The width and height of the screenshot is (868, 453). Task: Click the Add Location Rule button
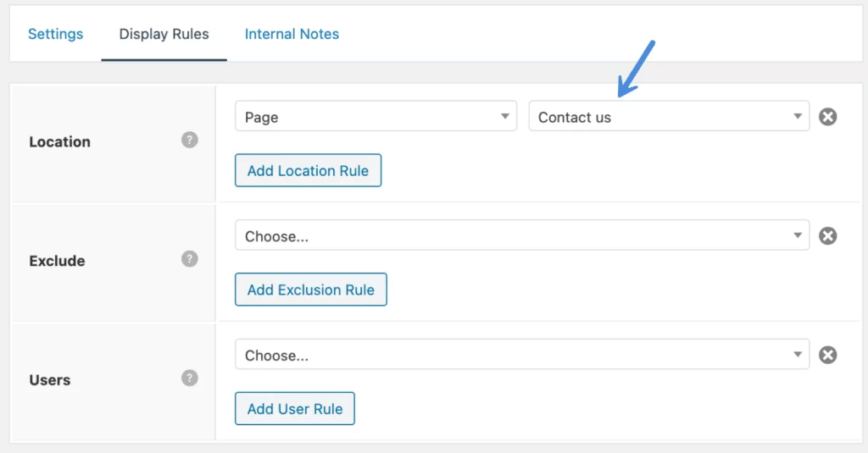coord(308,170)
